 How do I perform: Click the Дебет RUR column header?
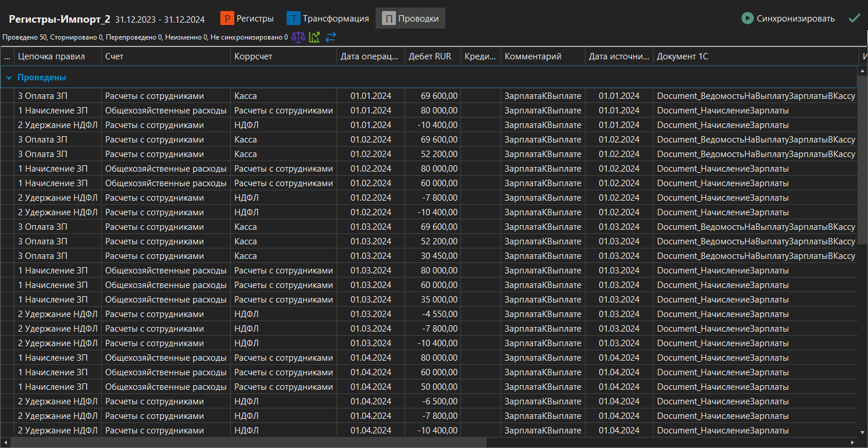tap(430, 56)
